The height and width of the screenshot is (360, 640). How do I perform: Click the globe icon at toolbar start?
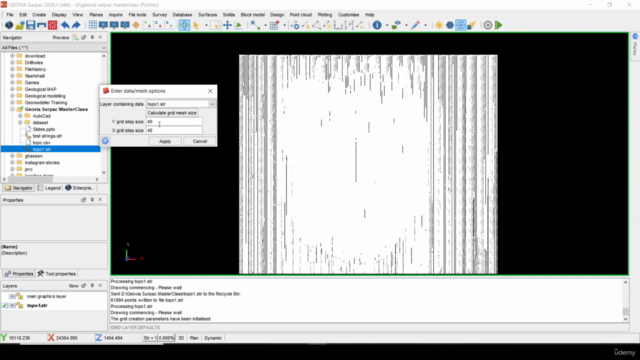9,25
